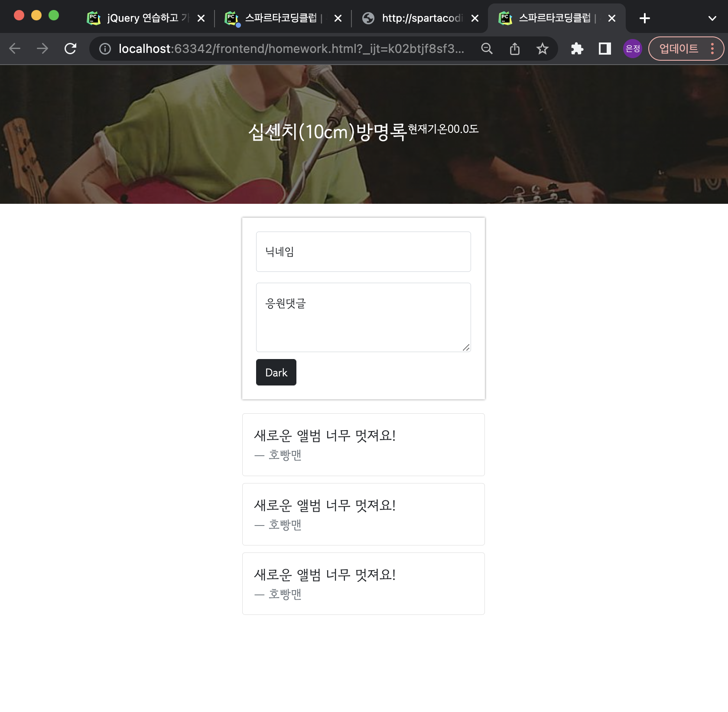Focus the 닉네임 input field
This screenshot has width=728, height=712.
(363, 251)
